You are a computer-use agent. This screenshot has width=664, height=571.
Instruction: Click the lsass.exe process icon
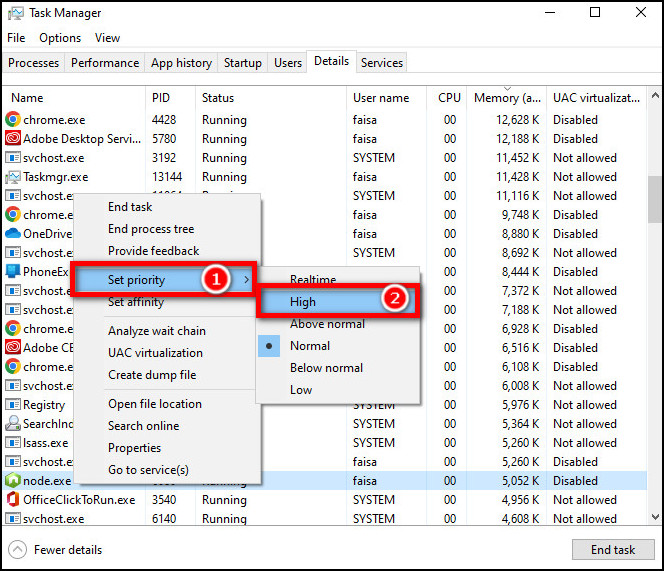point(13,443)
